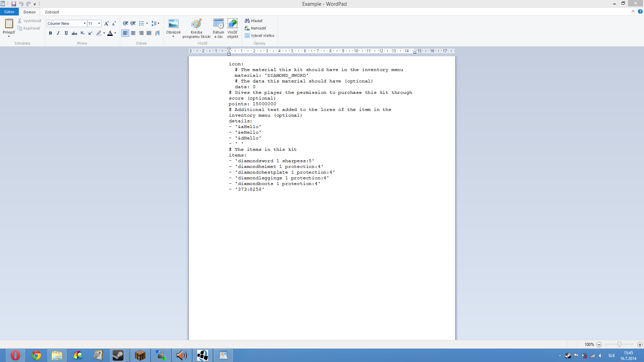
Task: Show hidden system tray icons
Action: click(x=560, y=356)
